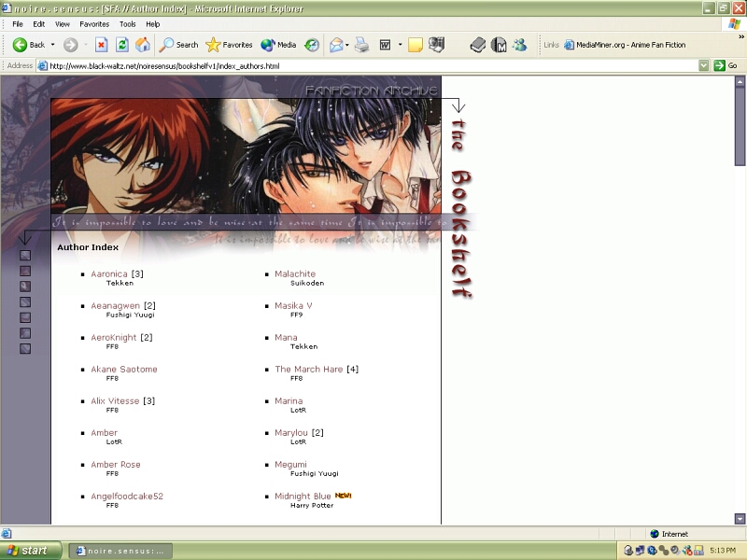
Task: Go to the Home page icon
Action: pos(143,44)
